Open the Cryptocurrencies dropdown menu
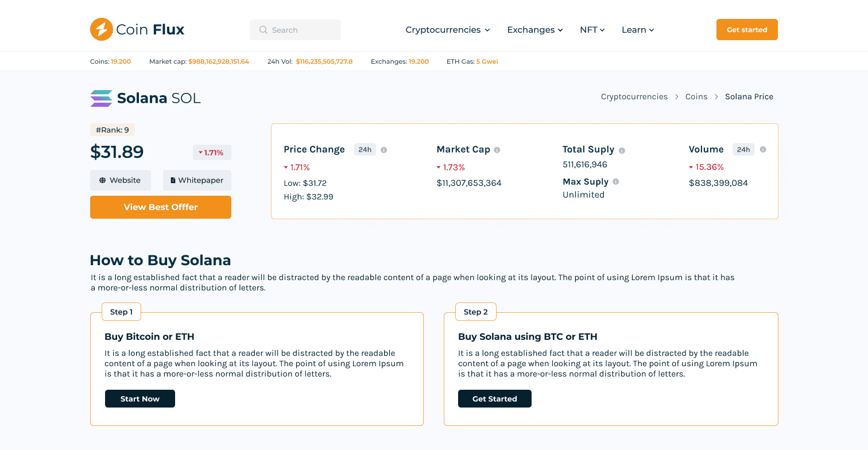868x450 pixels. (448, 30)
